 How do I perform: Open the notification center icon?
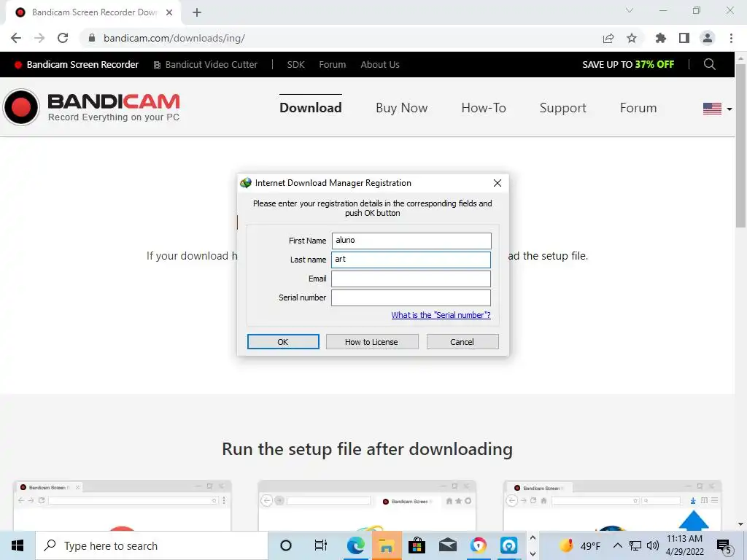pos(724,546)
